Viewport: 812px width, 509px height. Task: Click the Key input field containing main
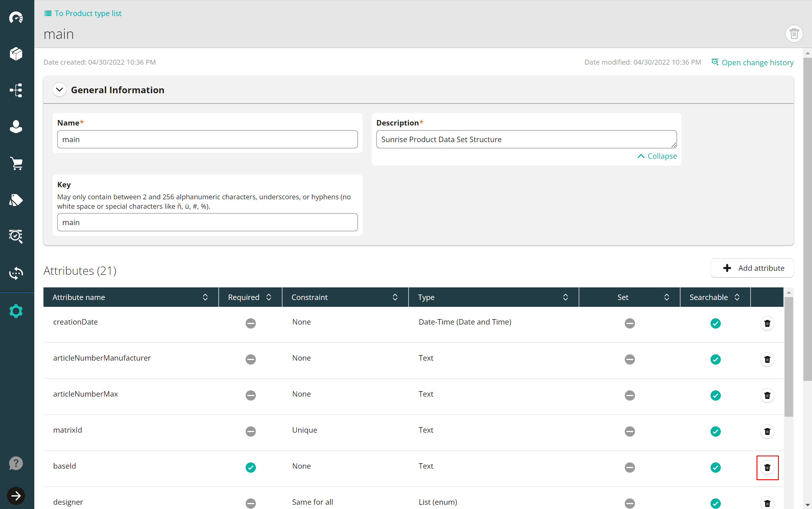click(207, 222)
